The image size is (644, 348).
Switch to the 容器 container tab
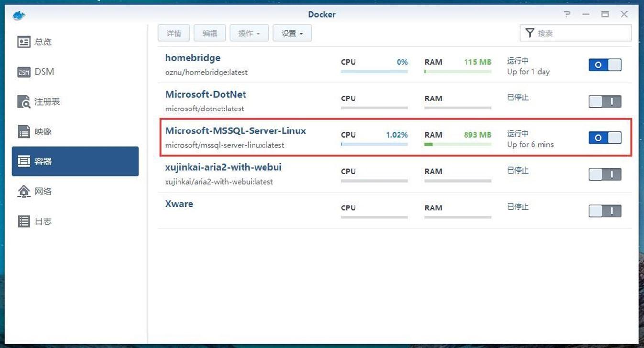click(x=75, y=162)
